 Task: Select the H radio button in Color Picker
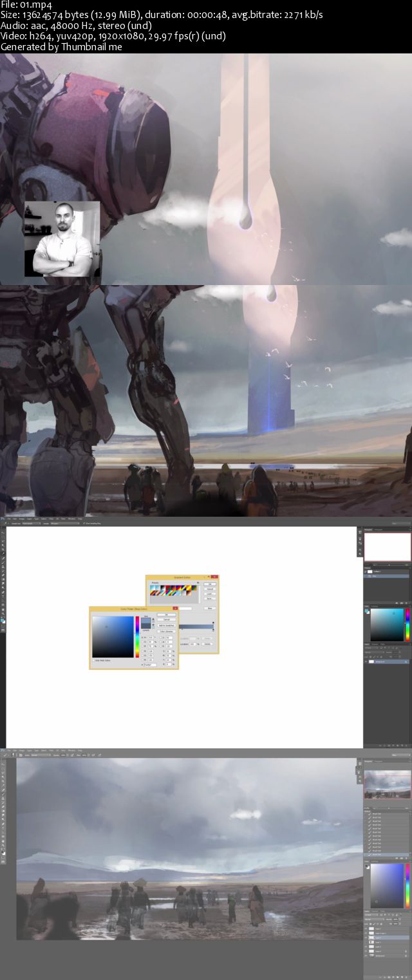tap(142, 637)
